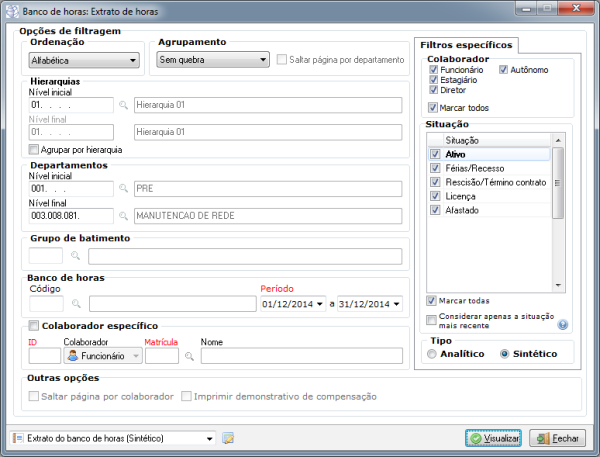Click the Matrícula search icon
The image size is (600, 457).
(190, 355)
